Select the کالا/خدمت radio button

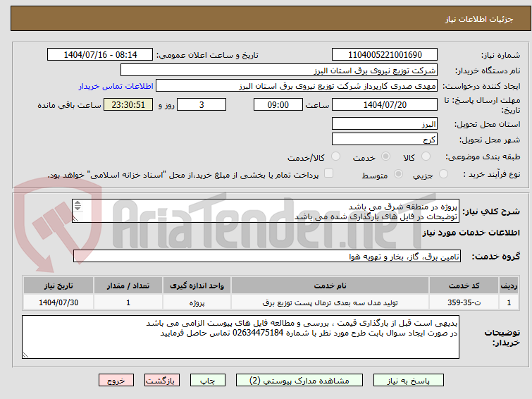[335, 156]
